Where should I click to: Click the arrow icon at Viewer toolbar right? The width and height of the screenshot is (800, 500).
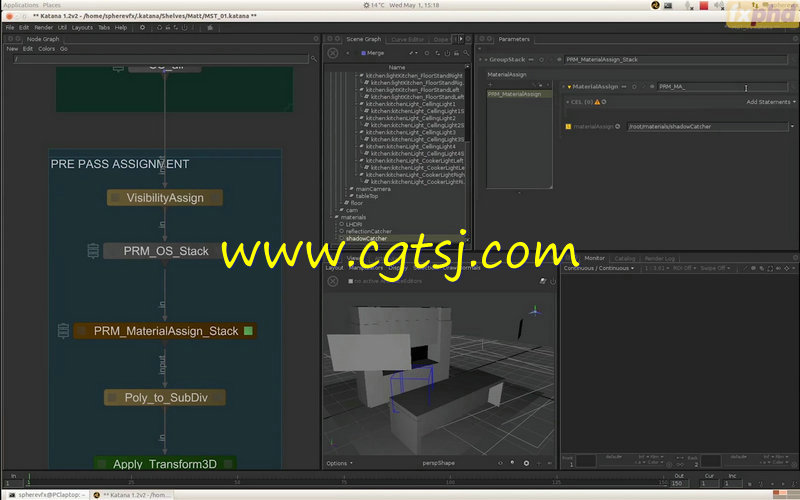(x=543, y=281)
